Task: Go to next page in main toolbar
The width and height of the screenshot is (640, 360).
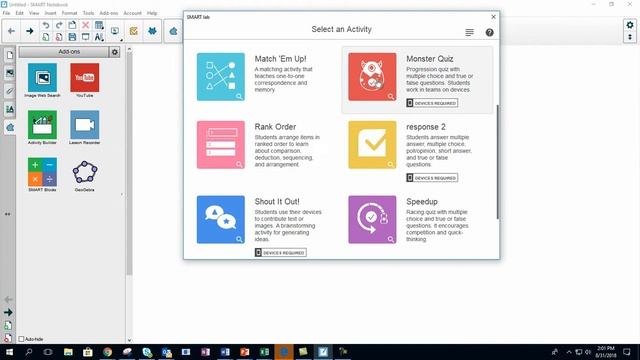Action: 30,31
